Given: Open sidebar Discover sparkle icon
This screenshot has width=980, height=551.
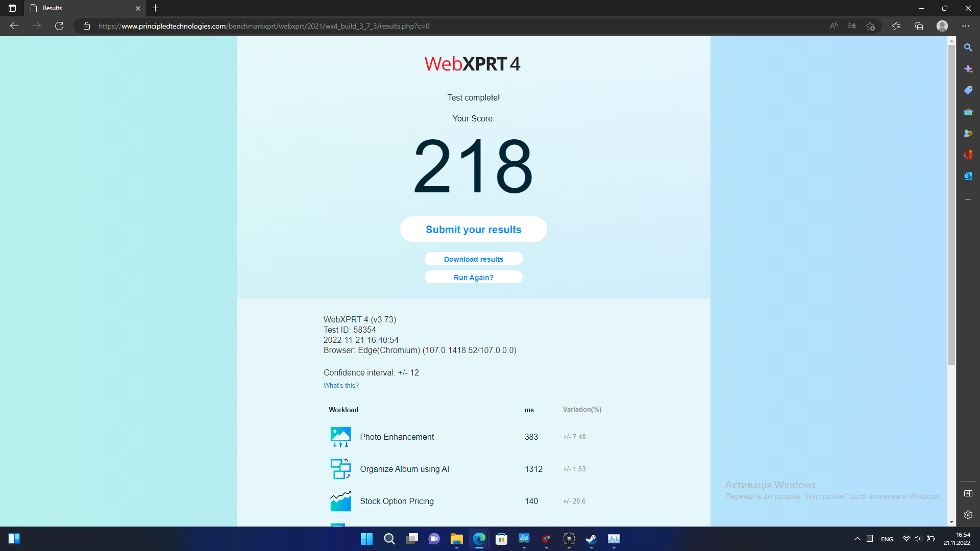Looking at the screenshot, I should pos(968,69).
